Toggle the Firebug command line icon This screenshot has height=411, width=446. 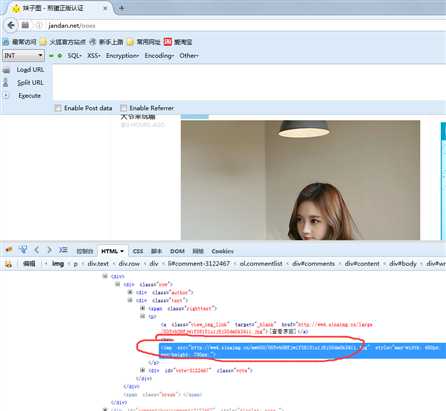pyautogui.click(x=63, y=250)
